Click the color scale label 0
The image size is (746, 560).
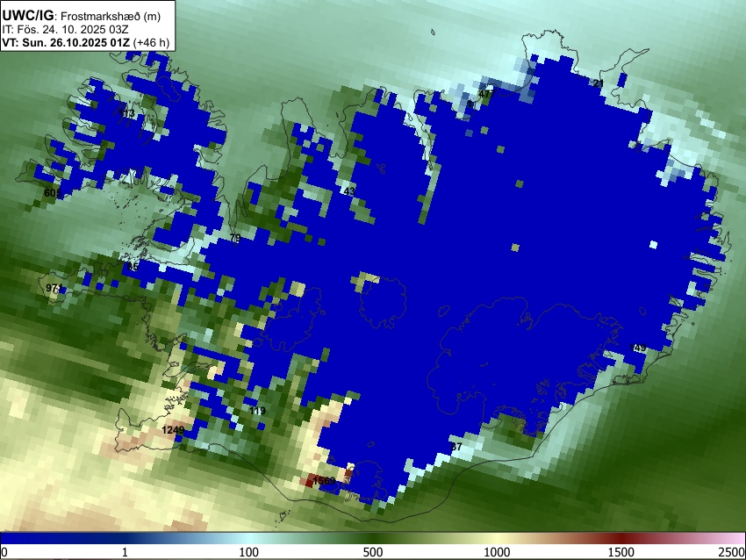[x=4, y=552]
